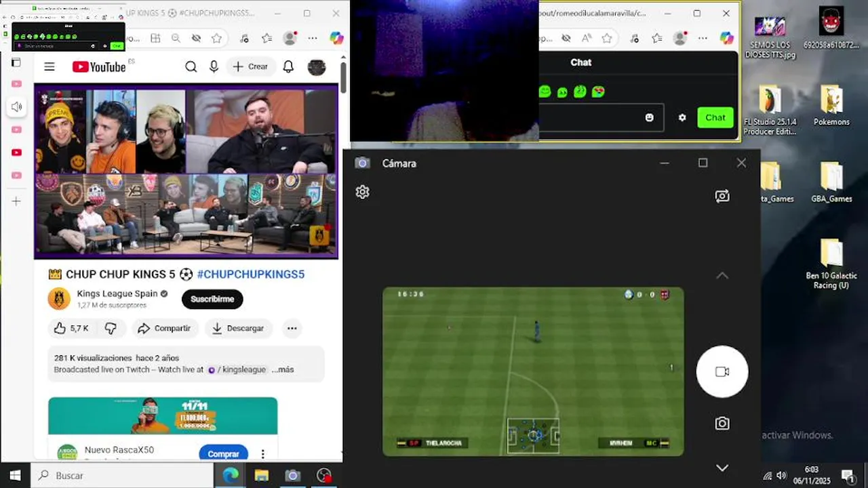Viewport: 868px width, 488px height.
Task: Open the zoom icon in YouTube window's address bar
Action: (176, 39)
